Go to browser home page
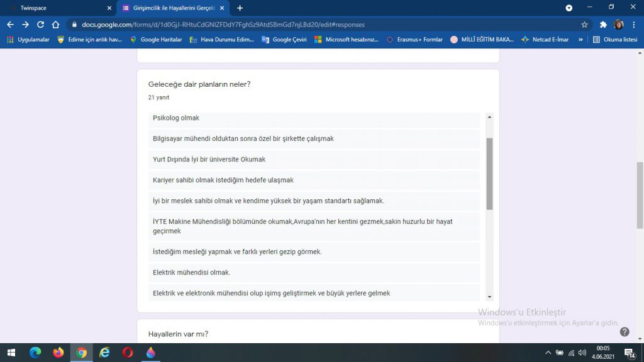Screen dimensions: 644x362 [55, 25]
